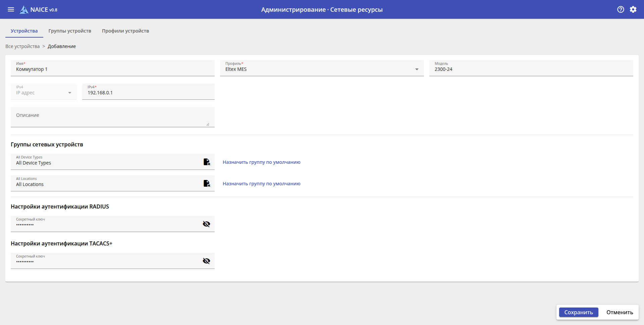
Task: Focus the Модель field with 2300-24
Action: pyautogui.click(x=531, y=68)
